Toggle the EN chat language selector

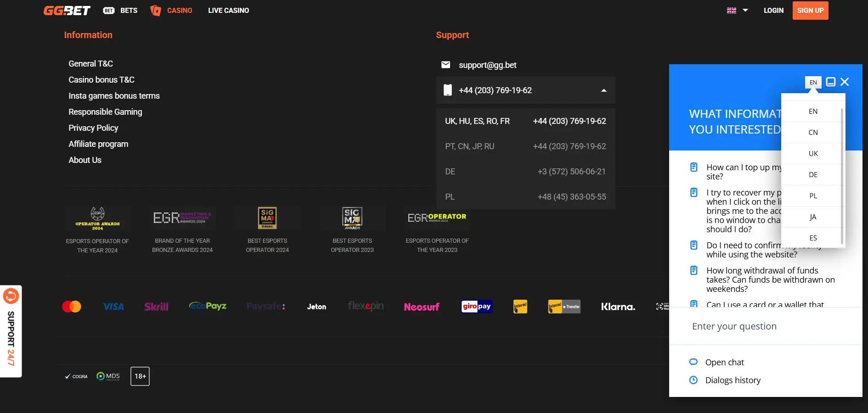tap(813, 83)
